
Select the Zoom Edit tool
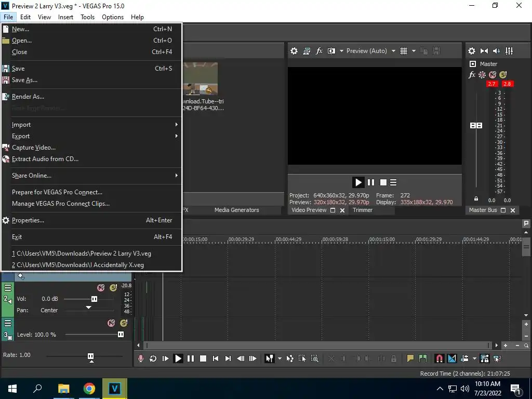click(314, 358)
